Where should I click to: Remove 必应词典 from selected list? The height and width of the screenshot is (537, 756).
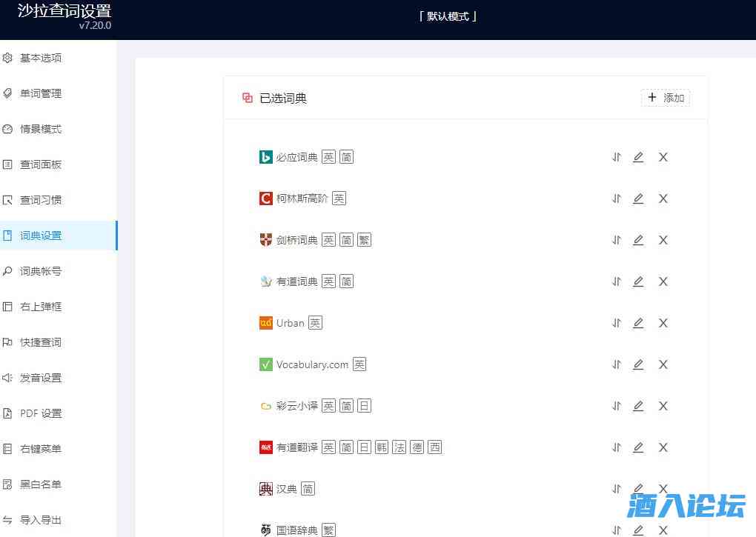pyautogui.click(x=663, y=157)
